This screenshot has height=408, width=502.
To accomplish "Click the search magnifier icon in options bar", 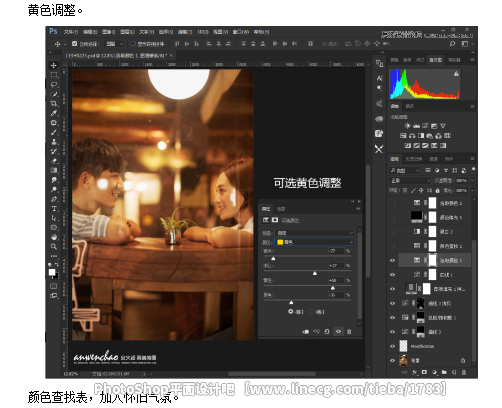I will click(452, 44).
